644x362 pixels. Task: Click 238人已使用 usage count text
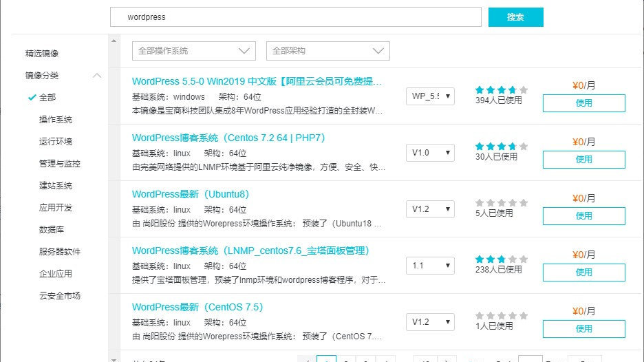(499, 270)
